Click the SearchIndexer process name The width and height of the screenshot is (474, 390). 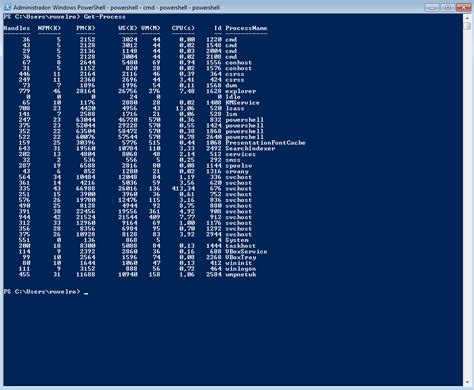[x=250, y=148]
